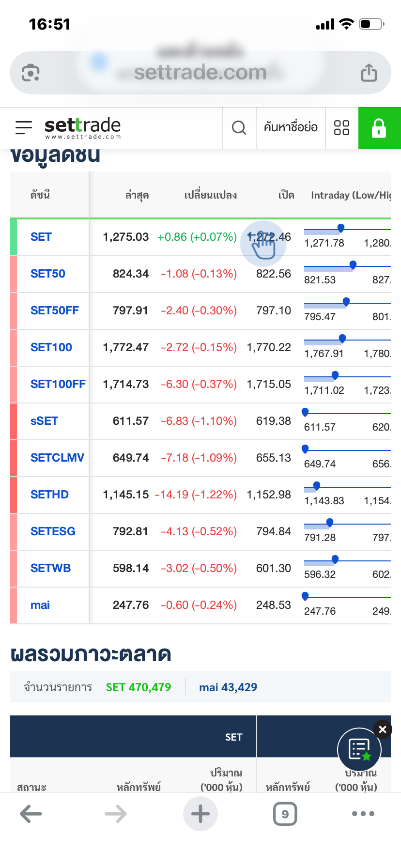401x868 pixels.
Task: Open new tab with plus button
Action: pos(200,814)
